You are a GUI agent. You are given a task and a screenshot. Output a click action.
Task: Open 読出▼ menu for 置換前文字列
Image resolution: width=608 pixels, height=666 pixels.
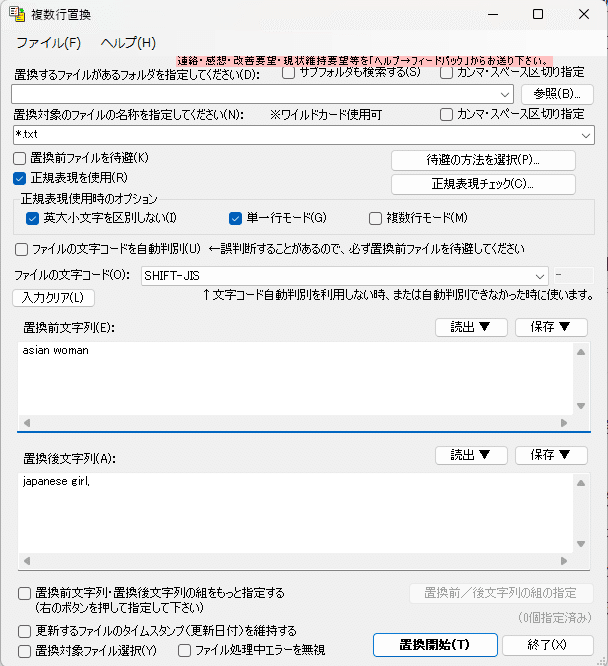[x=471, y=327]
